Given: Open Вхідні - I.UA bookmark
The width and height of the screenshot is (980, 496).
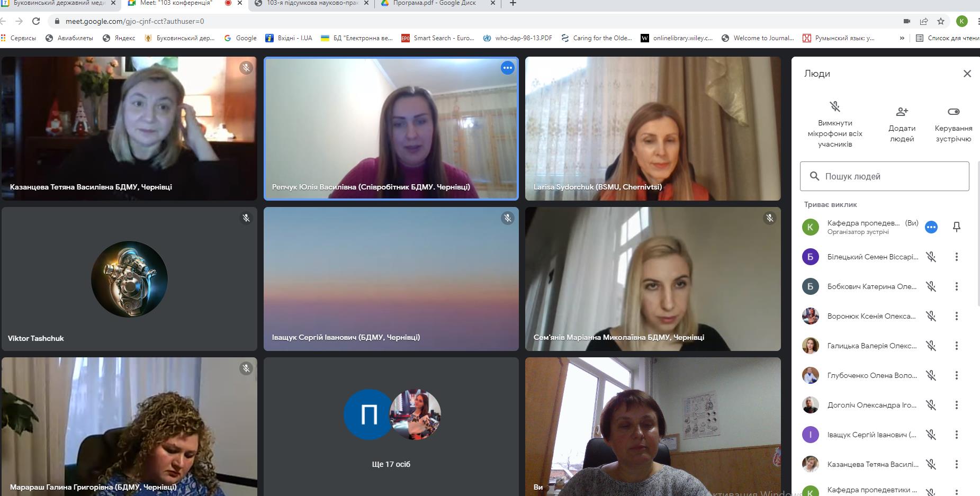Looking at the screenshot, I should click(x=289, y=38).
